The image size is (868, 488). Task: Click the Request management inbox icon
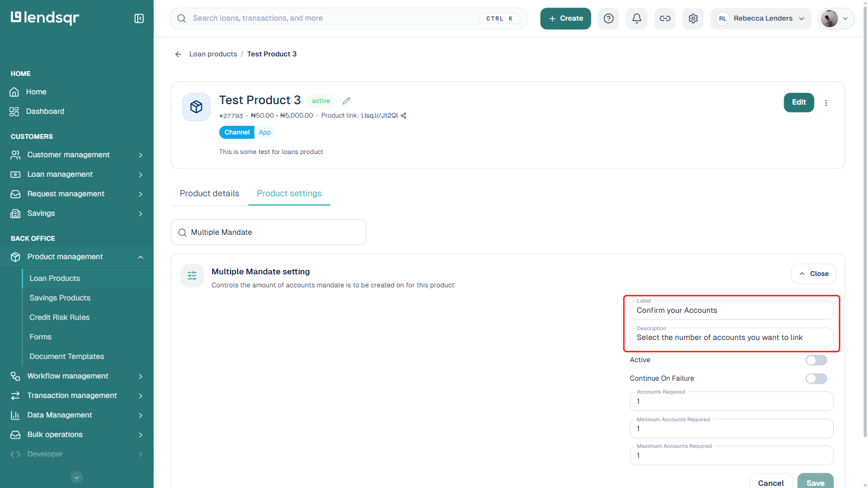16,194
